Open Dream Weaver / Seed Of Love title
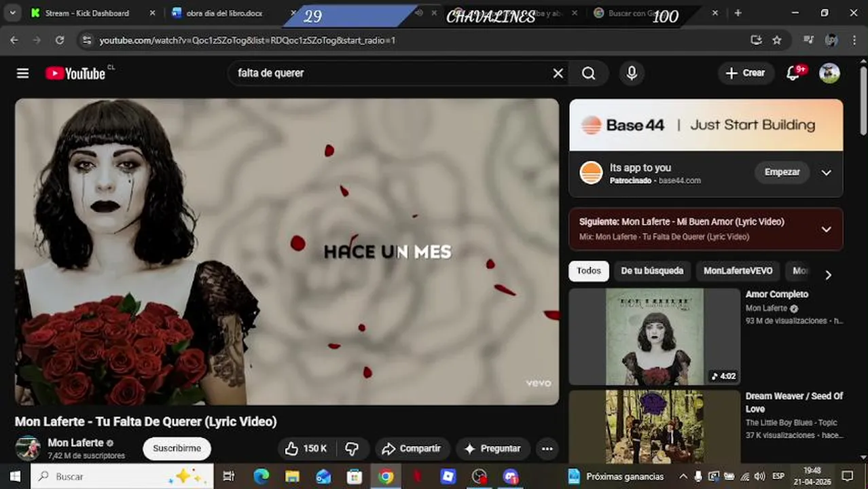The width and height of the screenshot is (868, 489). tap(794, 402)
